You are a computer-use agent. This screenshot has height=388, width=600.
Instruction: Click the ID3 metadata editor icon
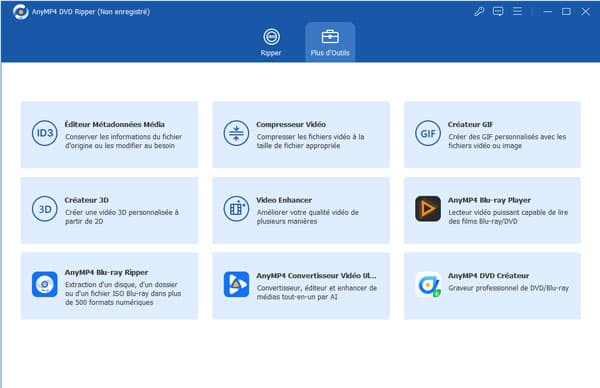coord(45,133)
